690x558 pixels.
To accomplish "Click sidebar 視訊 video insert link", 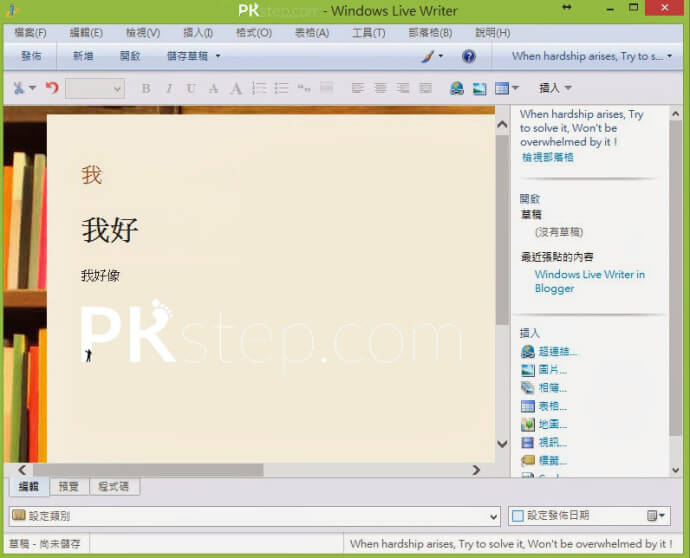I will pos(552,442).
